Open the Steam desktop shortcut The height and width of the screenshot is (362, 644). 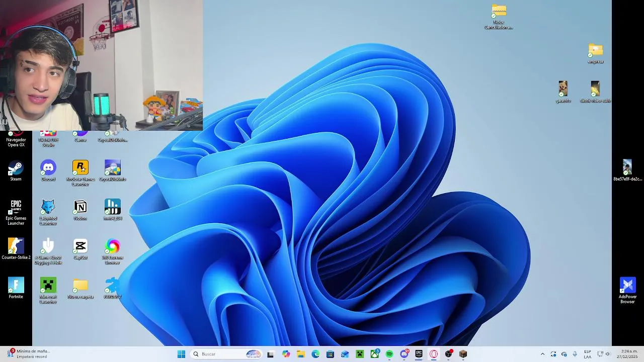[16, 171]
